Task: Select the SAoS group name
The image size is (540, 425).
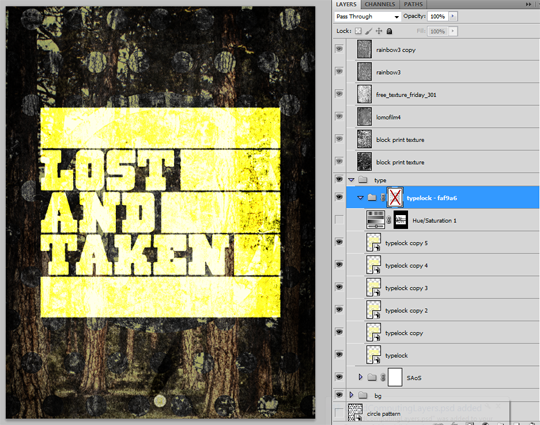Action: pyautogui.click(x=414, y=378)
